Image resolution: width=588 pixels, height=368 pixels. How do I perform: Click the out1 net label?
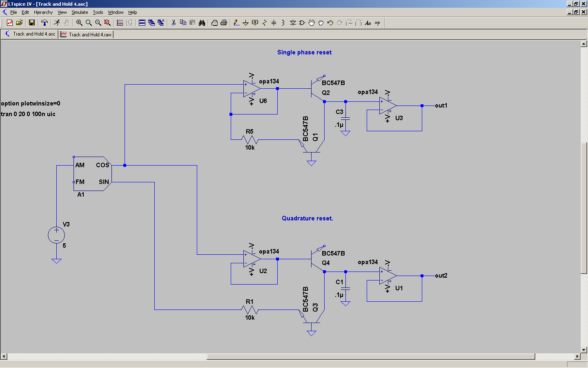click(x=441, y=105)
